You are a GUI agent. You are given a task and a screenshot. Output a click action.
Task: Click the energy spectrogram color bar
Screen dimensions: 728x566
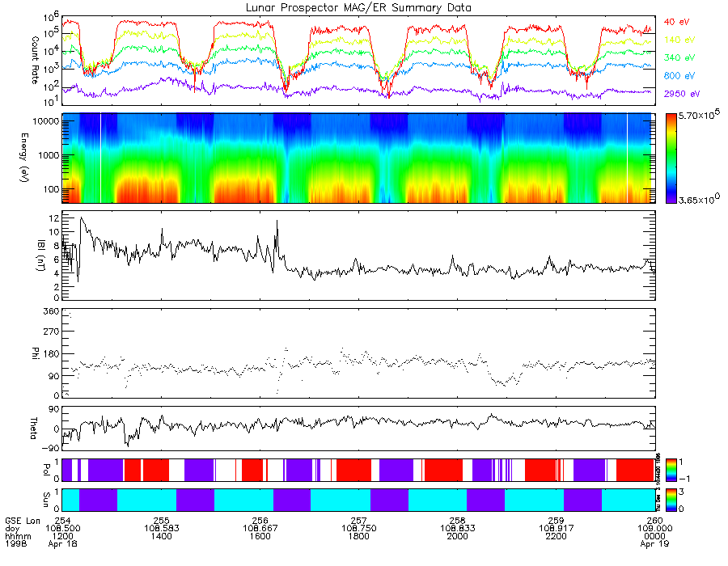(671, 158)
